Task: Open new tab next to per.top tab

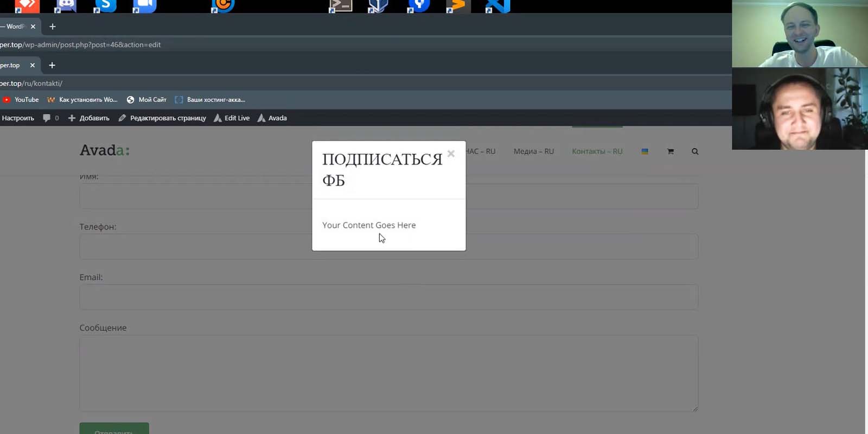Action: (x=52, y=65)
